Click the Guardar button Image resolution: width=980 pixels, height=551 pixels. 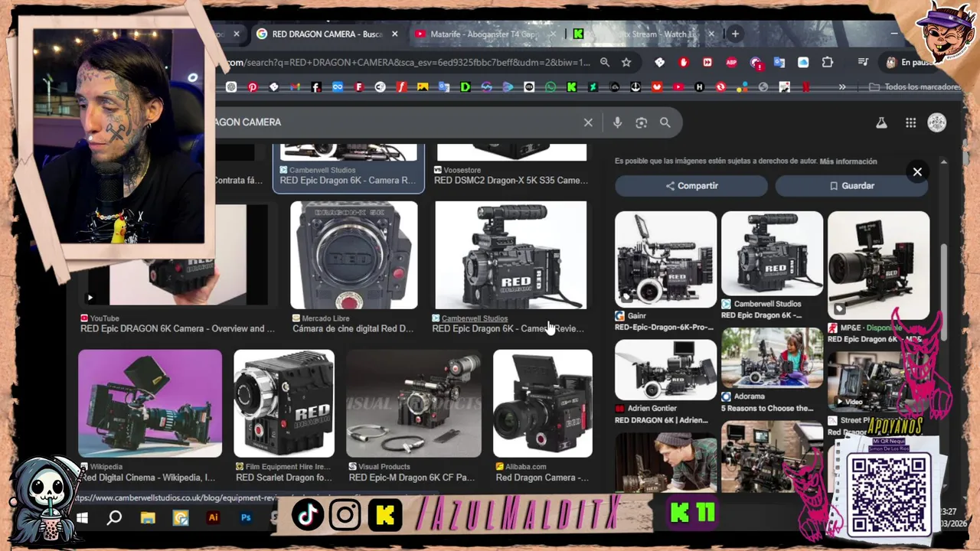(851, 186)
